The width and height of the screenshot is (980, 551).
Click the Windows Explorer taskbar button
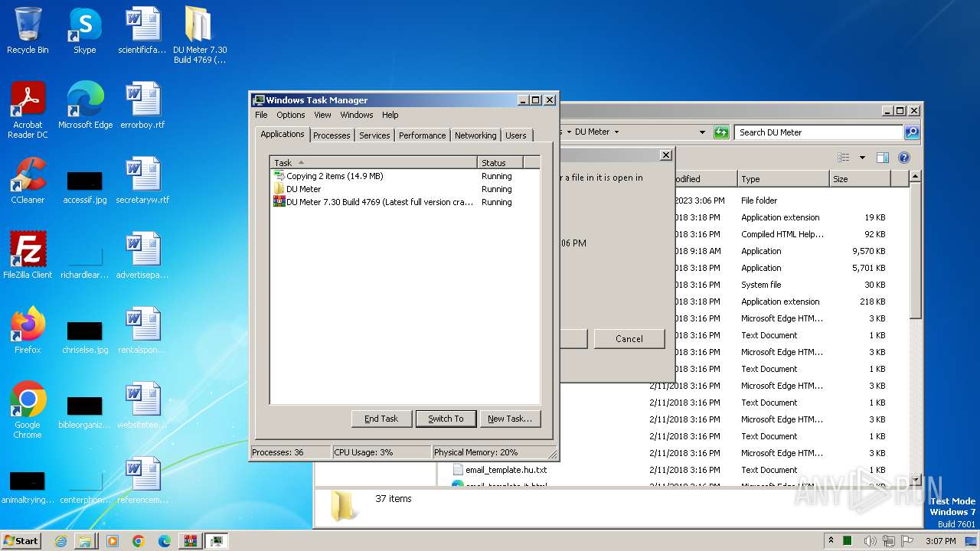click(x=86, y=541)
